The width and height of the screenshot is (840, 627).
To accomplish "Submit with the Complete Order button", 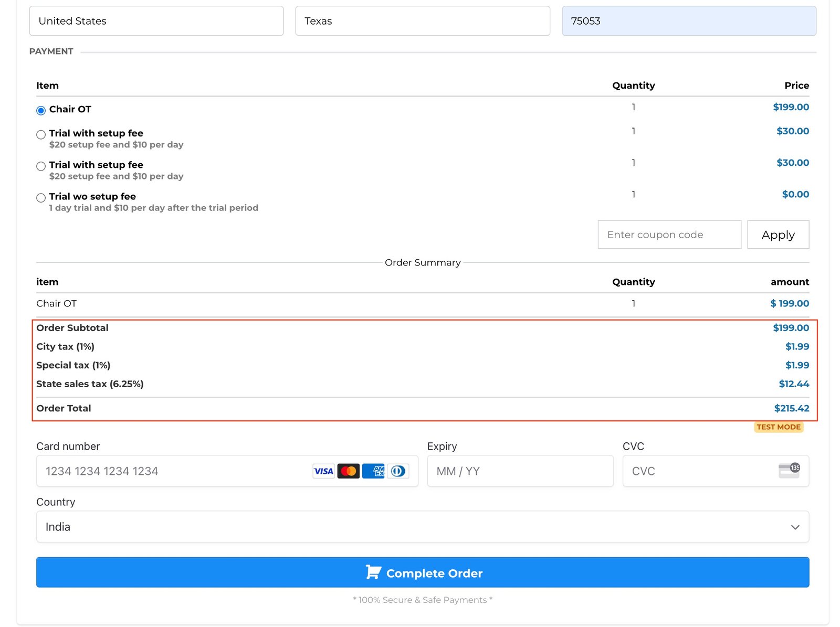I will coord(422,572).
